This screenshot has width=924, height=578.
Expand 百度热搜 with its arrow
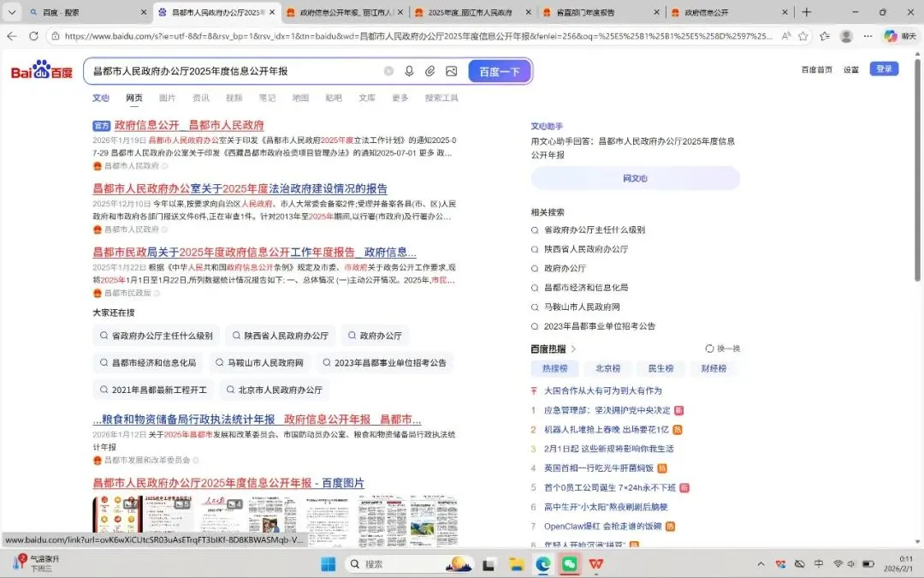pos(573,349)
